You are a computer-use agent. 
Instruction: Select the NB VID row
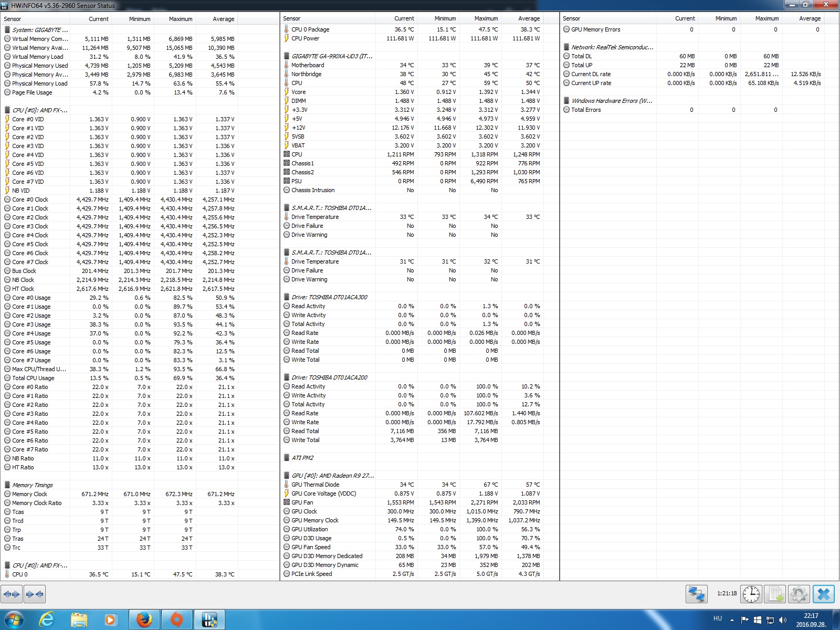[140, 191]
